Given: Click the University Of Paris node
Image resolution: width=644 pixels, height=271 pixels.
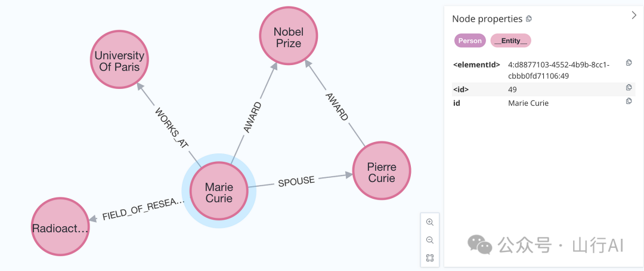Looking at the screenshot, I should pyautogui.click(x=120, y=60).
